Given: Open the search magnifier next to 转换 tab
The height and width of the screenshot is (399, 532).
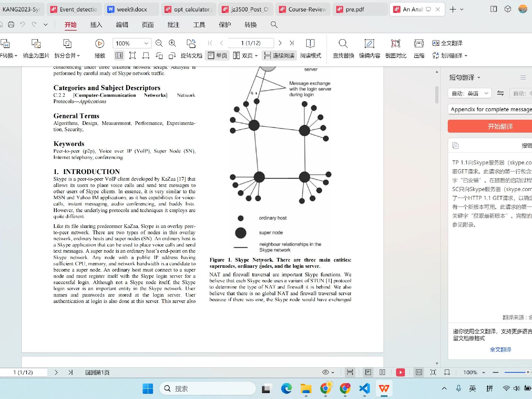Looking at the screenshot, I should click(274, 25).
